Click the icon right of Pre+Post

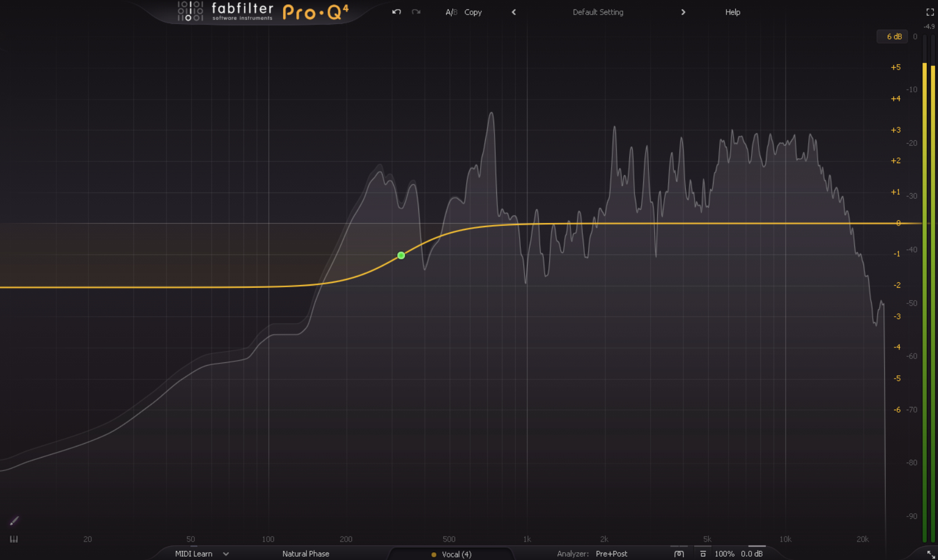[x=679, y=554]
